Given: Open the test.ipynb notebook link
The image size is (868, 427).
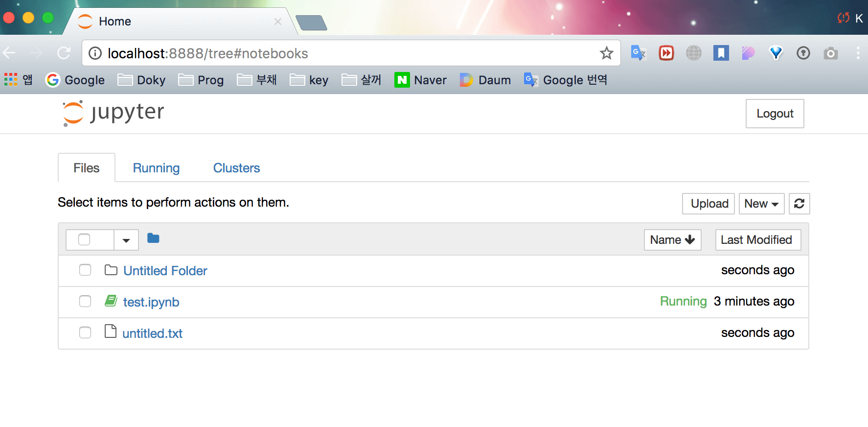Looking at the screenshot, I should tap(151, 302).
